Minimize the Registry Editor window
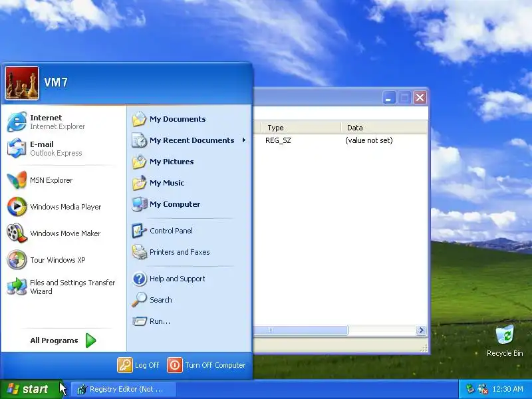This screenshot has height=399, width=532. click(389, 98)
